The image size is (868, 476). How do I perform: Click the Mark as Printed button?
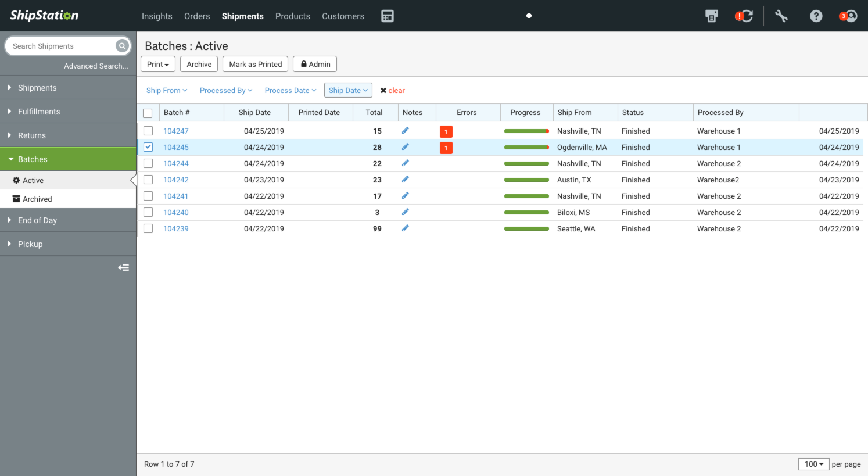click(x=255, y=64)
